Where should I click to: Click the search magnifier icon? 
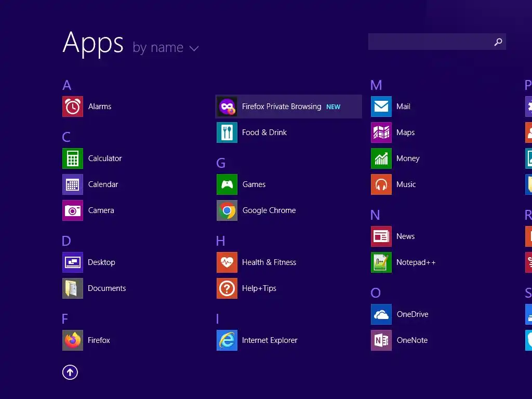498,42
